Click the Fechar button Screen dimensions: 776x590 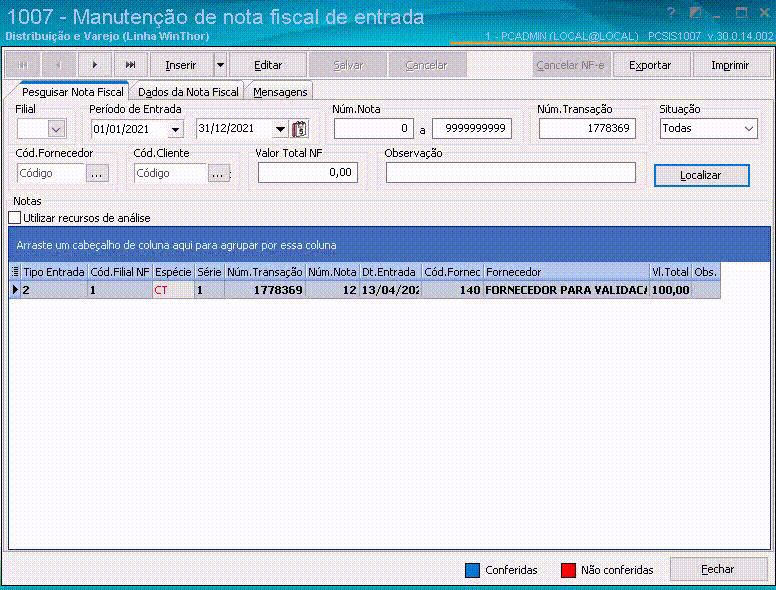tap(718, 569)
